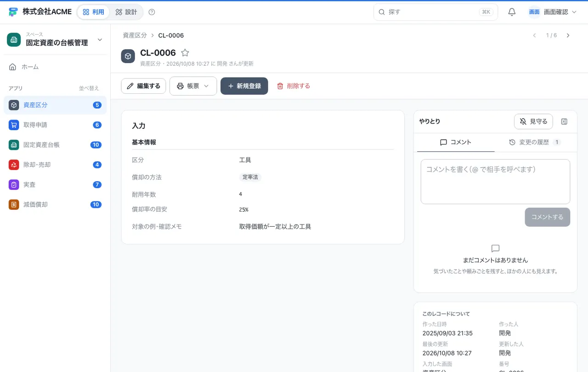Viewport: 588px width, 372px height.
Task: Open 固定資産台帳 app in sidebar
Action: [55, 145]
